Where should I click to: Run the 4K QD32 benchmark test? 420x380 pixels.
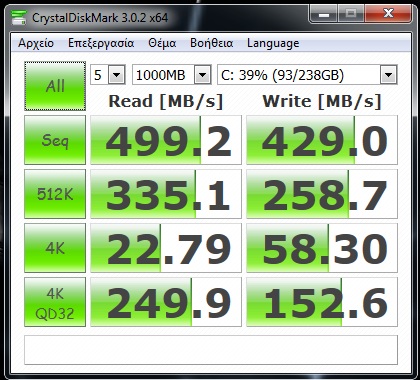click(x=55, y=302)
